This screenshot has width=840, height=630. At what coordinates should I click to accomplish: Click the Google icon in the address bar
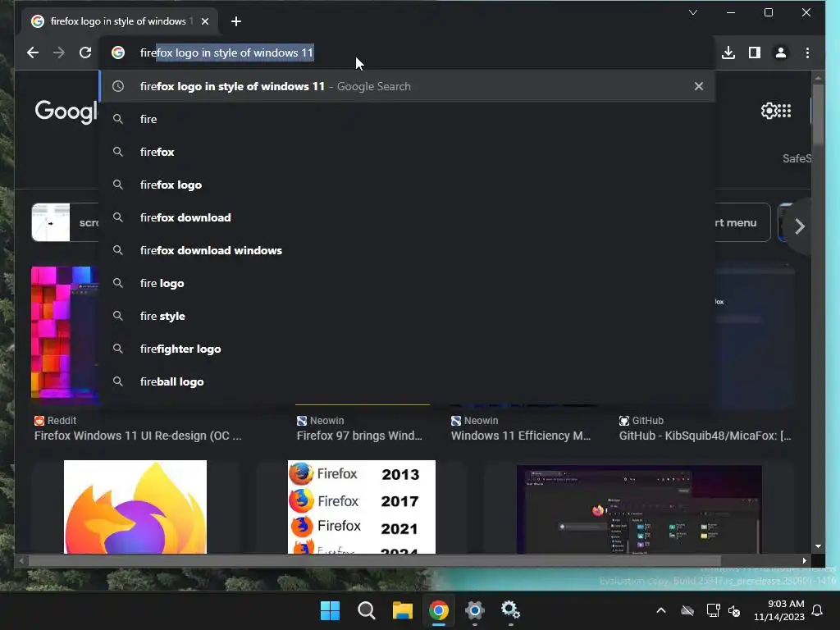118,52
